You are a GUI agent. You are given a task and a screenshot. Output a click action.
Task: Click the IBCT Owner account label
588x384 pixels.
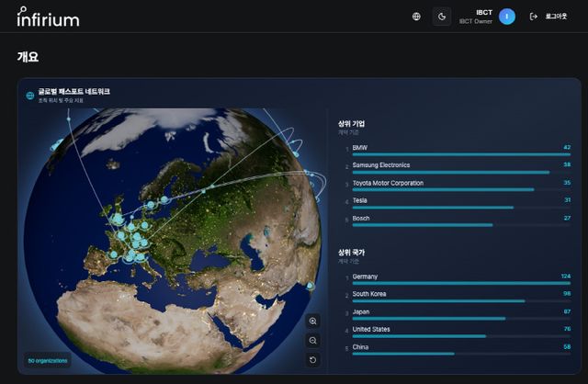click(476, 21)
